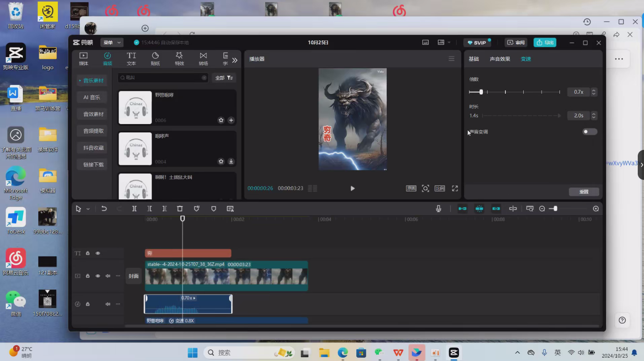Open the 菜单 menu dropdown

[112, 42]
